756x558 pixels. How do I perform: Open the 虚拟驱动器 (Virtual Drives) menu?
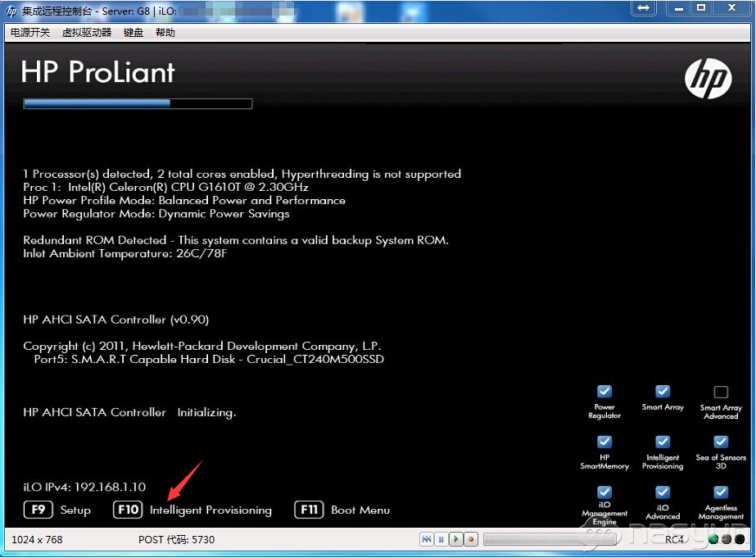87,33
